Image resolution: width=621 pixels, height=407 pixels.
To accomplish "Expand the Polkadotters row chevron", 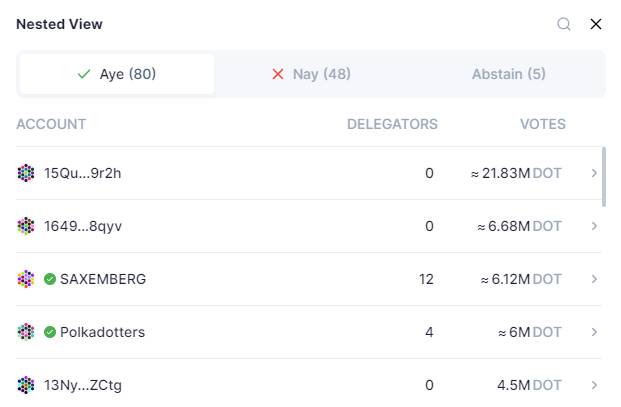I will [594, 332].
